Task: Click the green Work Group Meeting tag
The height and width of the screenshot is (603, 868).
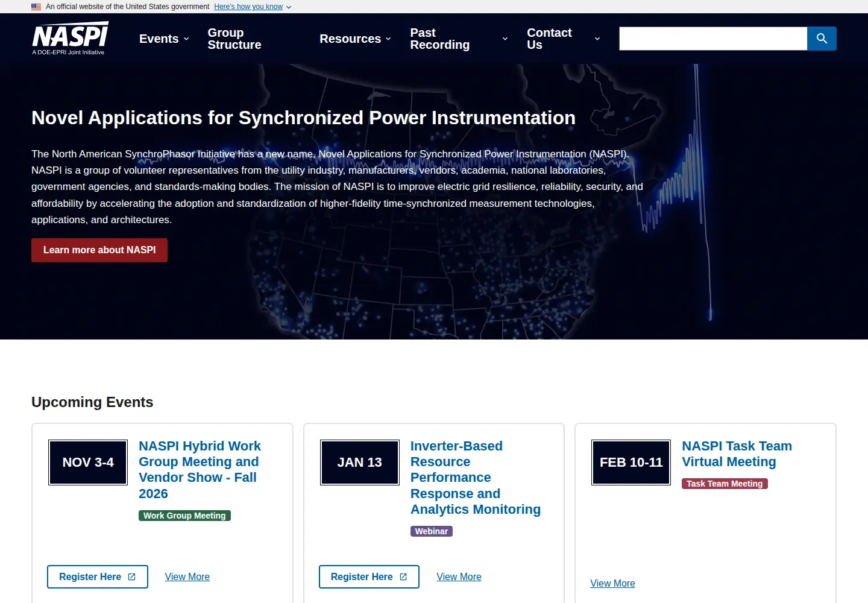Action: click(x=184, y=516)
